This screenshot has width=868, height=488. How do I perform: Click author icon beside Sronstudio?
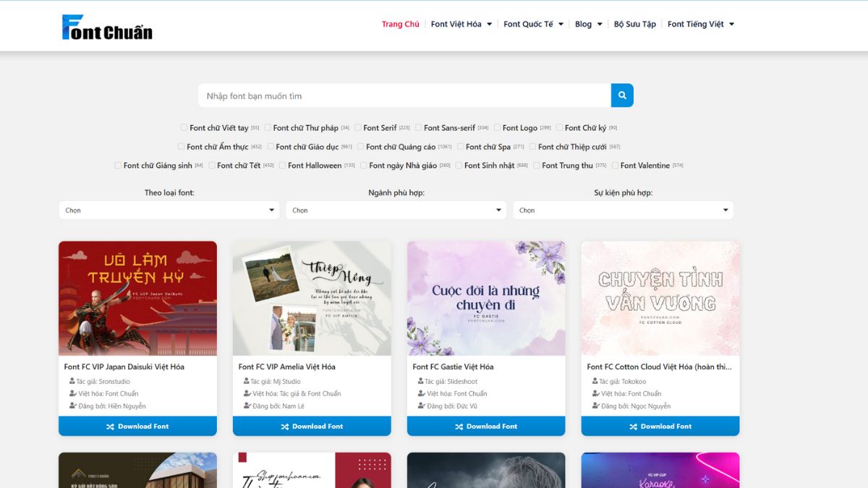pyautogui.click(x=72, y=381)
